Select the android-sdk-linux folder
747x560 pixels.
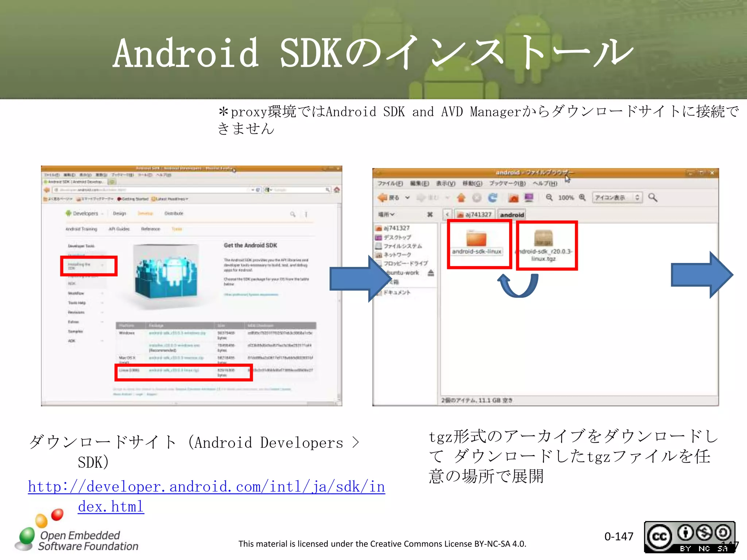click(477, 242)
